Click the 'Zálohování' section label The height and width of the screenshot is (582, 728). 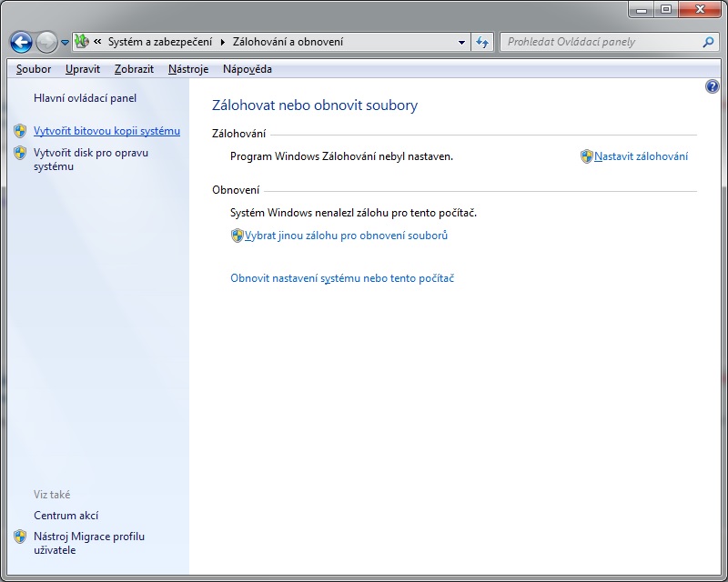(238, 134)
